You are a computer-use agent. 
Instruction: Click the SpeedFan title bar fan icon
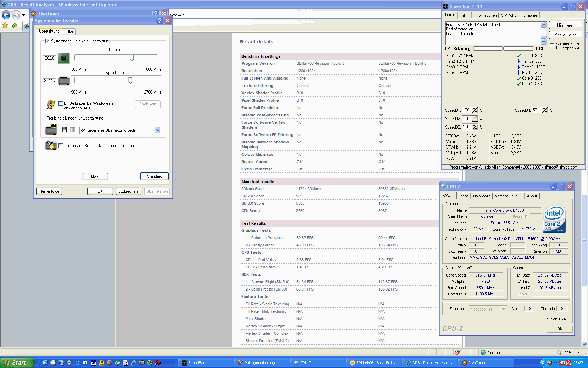pyautogui.click(x=446, y=6)
